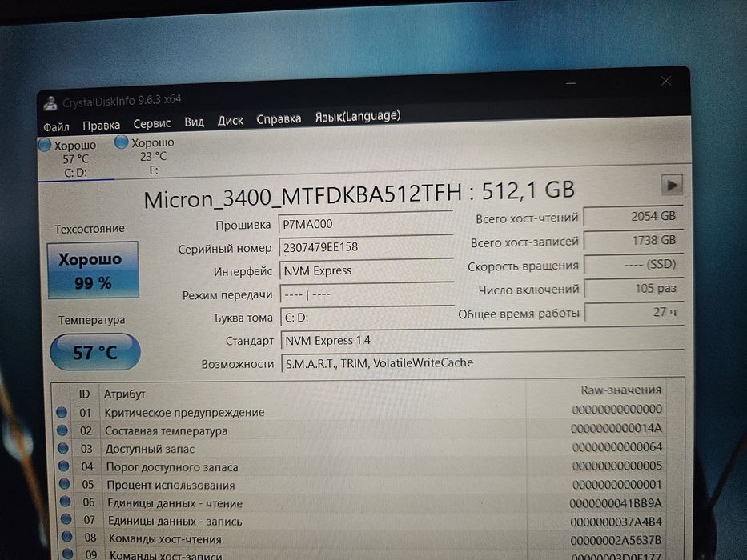Click the total host reads value 2054 GB
The width and height of the screenshot is (747, 560).
coord(633,216)
